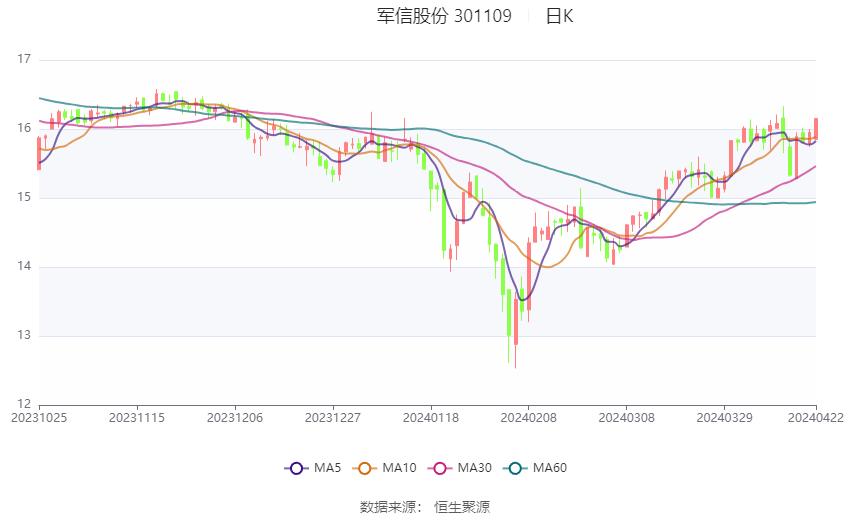Click the y-axis price label 15
Viewport: 850px width, 517px height.
pos(24,198)
